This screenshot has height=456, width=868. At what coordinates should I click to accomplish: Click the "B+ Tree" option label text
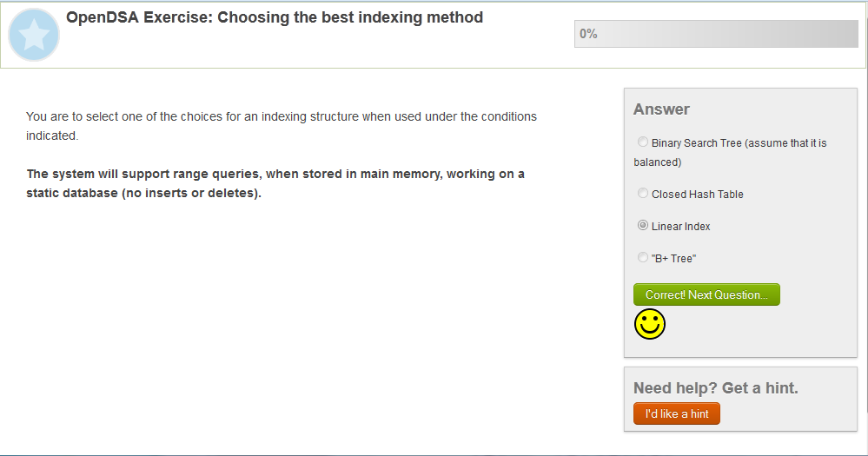click(x=674, y=259)
